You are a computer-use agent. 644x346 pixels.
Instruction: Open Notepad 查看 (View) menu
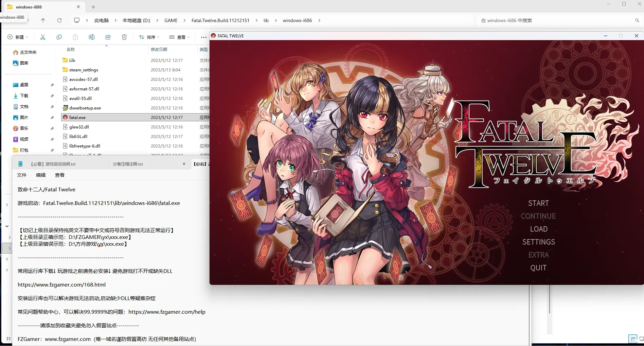point(60,175)
